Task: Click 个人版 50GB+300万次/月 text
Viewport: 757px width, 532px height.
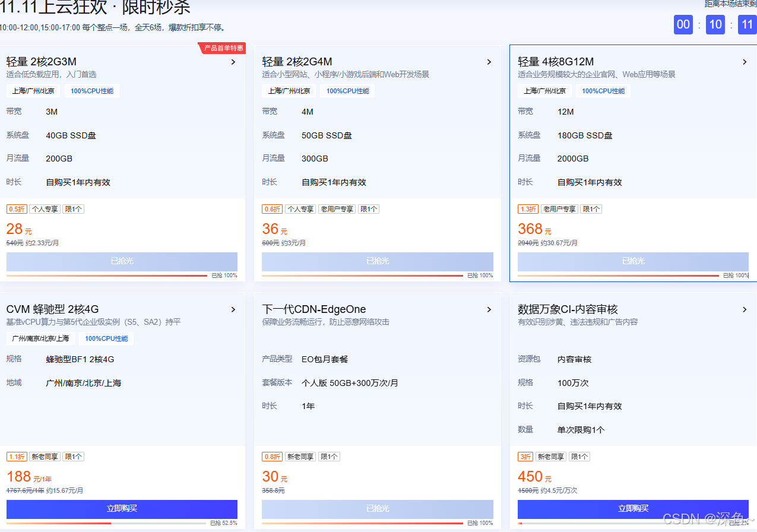Action: [350, 383]
